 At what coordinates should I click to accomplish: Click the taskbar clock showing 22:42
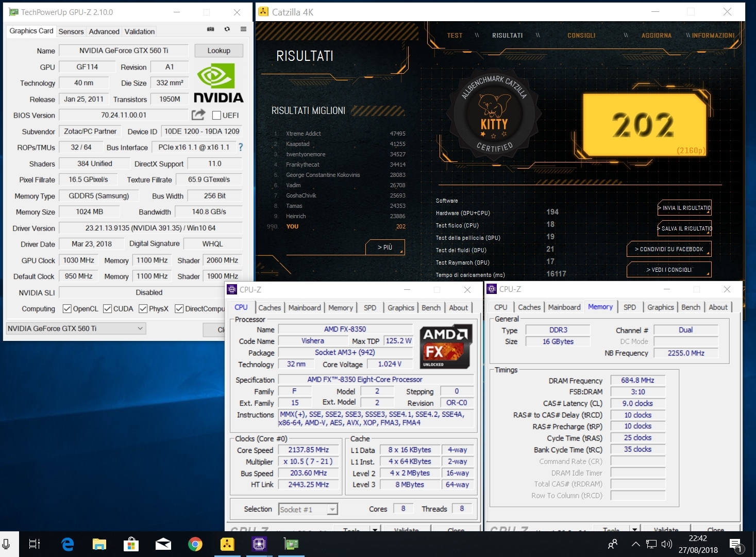698,544
